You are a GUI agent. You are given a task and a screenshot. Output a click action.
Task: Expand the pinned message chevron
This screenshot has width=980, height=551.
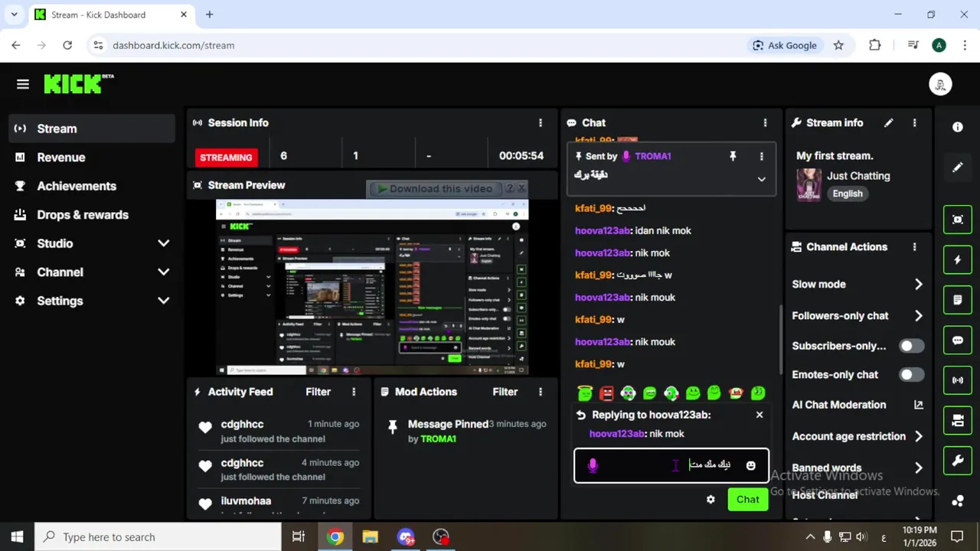[x=761, y=179]
